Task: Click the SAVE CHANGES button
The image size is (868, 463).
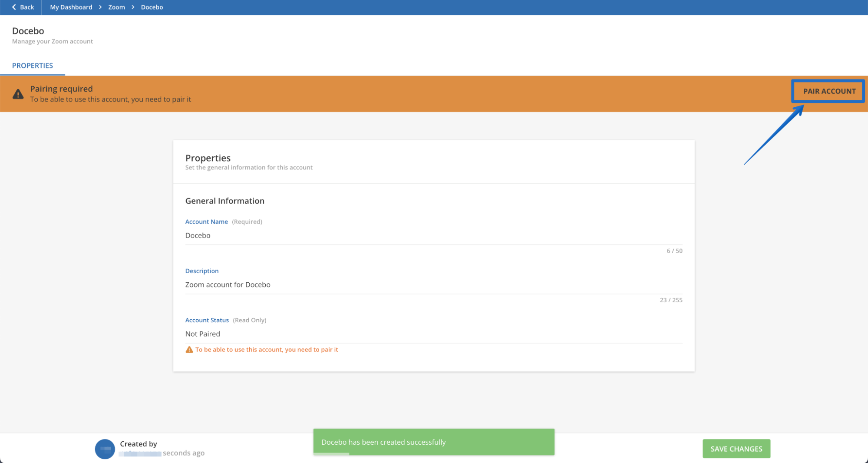Action: pos(736,449)
